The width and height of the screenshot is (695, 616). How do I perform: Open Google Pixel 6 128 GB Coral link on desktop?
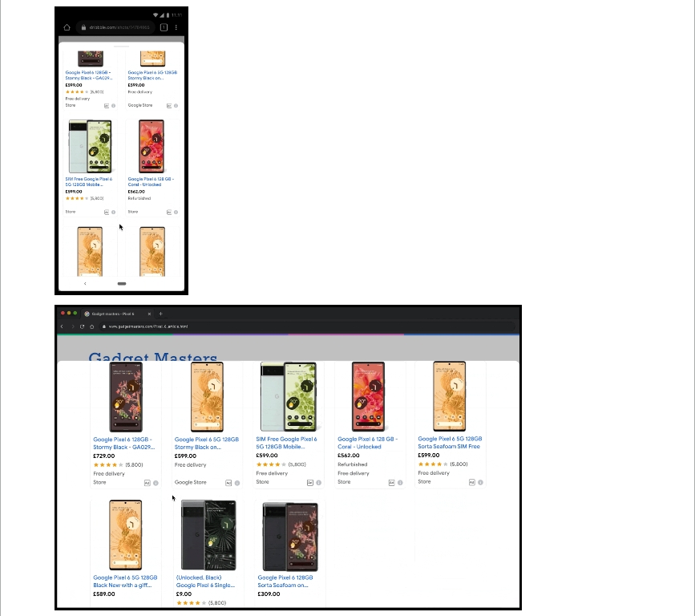click(x=367, y=443)
